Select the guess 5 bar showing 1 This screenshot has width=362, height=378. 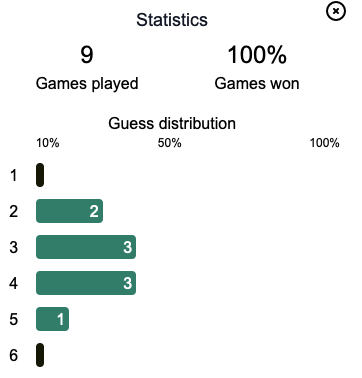(52, 319)
